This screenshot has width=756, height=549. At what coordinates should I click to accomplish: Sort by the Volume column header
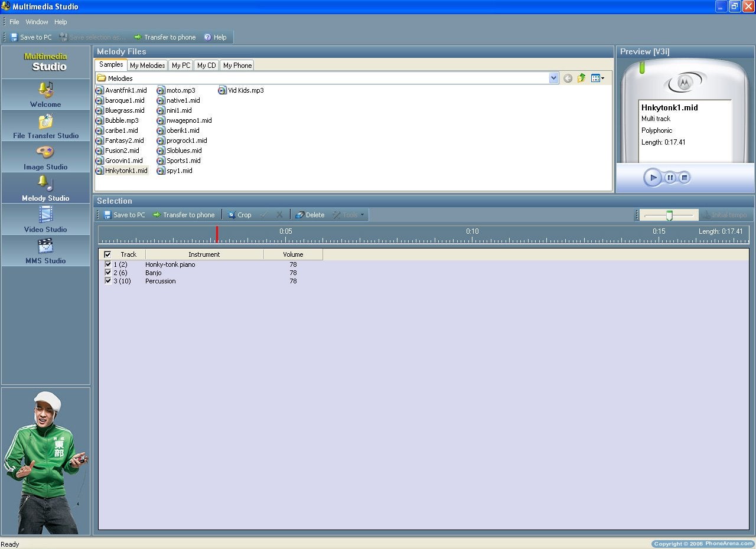coord(293,254)
